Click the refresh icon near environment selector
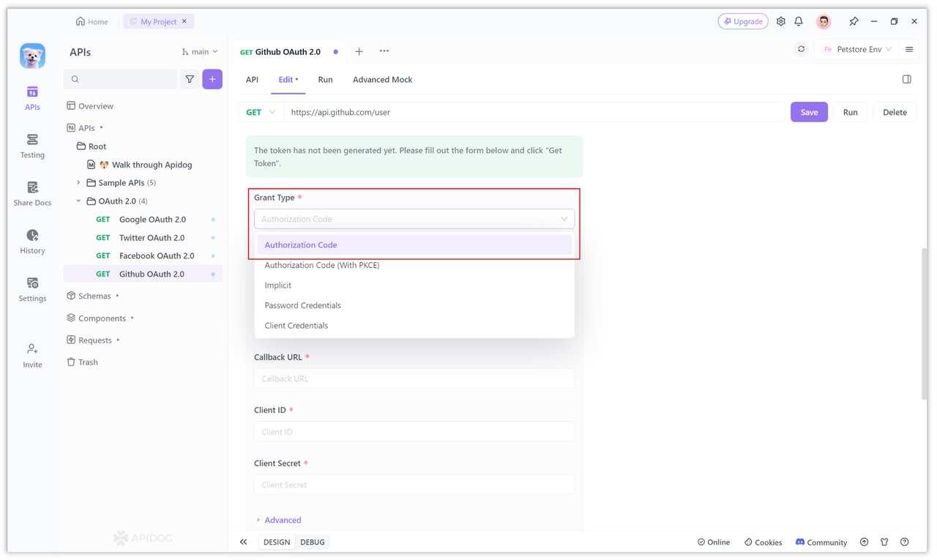The image size is (937, 560). pyautogui.click(x=801, y=50)
